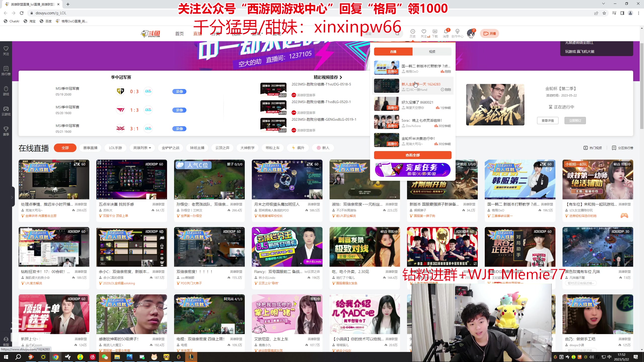
Task: Open 游戏 in the left sidebar
Action: tap(6, 91)
